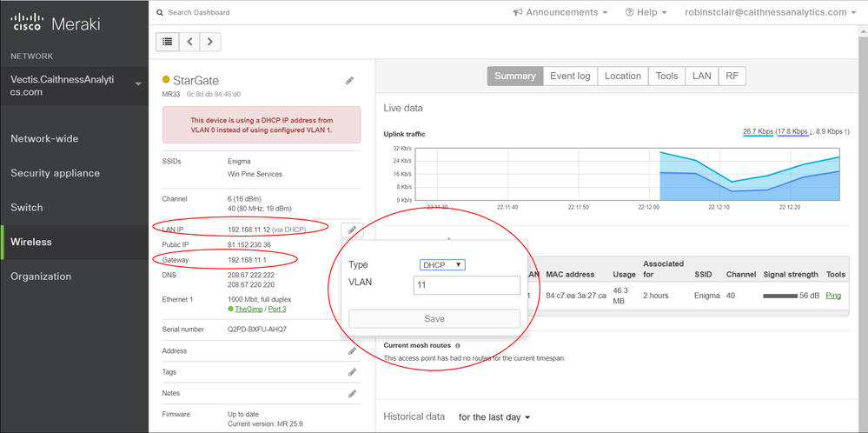
Task: Click the Associated for column header
Action: pyautogui.click(x=663, y=269)
